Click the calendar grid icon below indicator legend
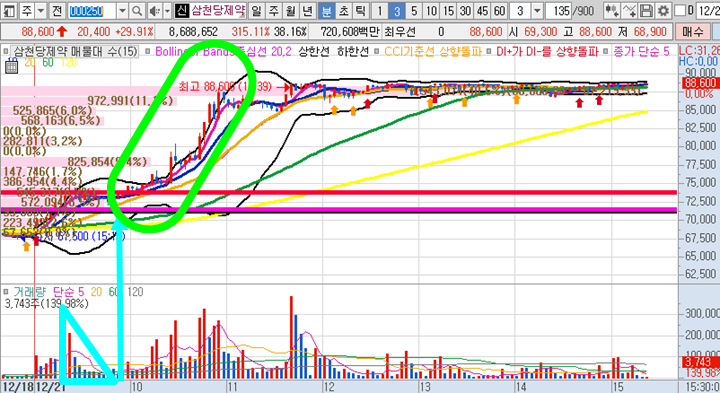 pos(11,67)
